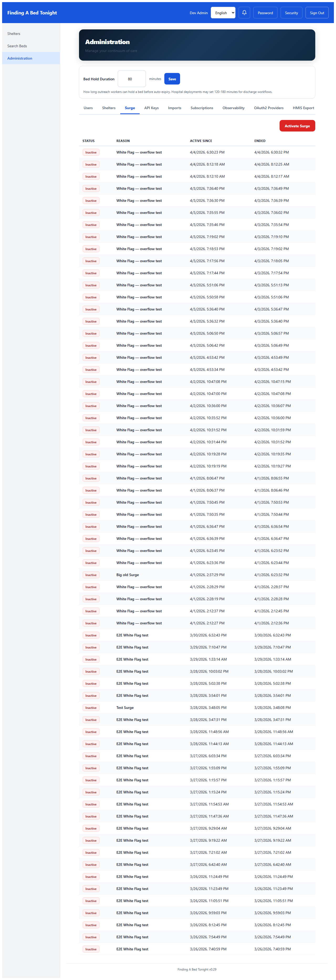Open the API Keys tab
This screenshot has width=336, height=980.
[x=151, y=108]
